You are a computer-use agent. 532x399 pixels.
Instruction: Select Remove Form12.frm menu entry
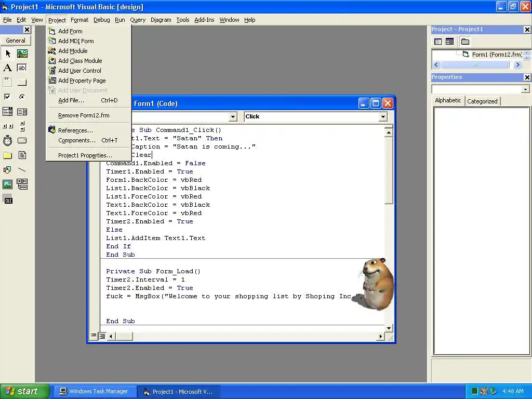[84, 115]
